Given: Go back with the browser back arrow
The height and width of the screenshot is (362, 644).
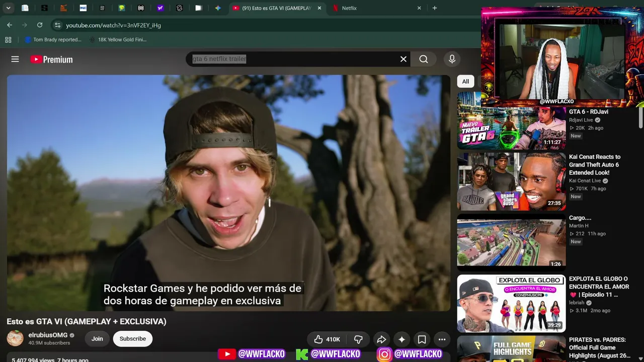Looking at the screenshot, I should 10,25.
